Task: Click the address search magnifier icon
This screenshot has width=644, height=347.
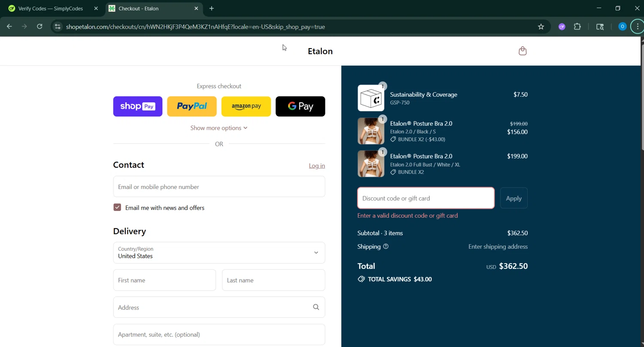Action: point(316,307)
